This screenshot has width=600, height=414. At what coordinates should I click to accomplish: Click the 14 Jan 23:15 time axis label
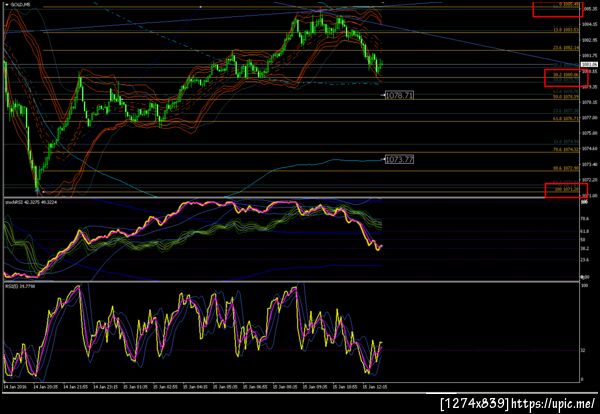point(106,387)
